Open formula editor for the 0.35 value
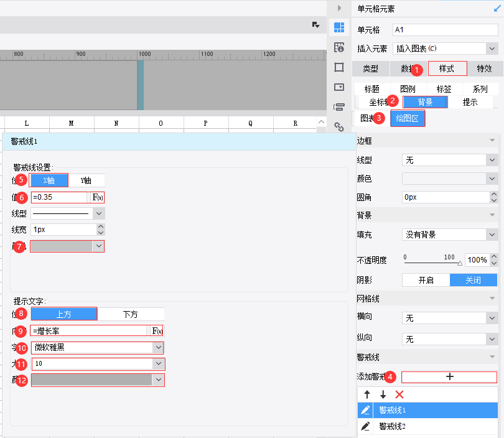Image resolution: width=504 pixels, height=438 pixels. pyautogui.click(x=98, y=197)
